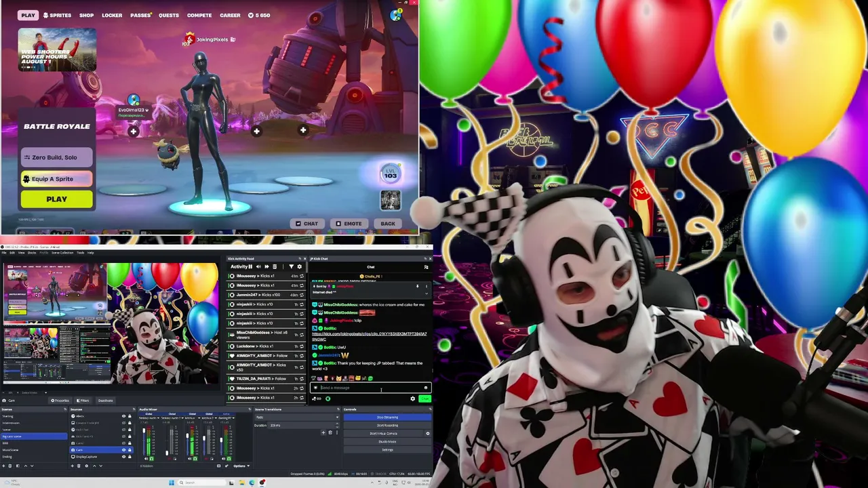This screenshot has height=488, width=868.
Task: Open the locker character thumbnail below level badge
Action: [391, 200]
